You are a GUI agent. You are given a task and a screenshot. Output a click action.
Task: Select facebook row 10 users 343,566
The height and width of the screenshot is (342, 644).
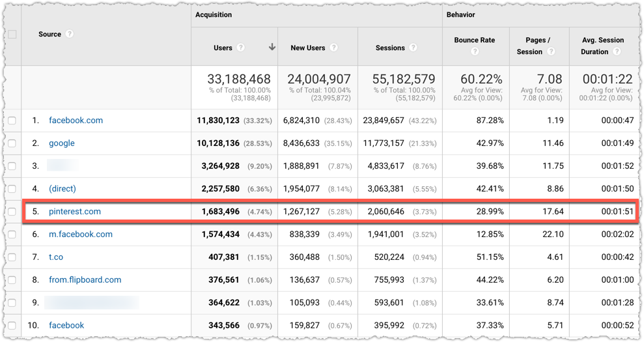(224, 326)
